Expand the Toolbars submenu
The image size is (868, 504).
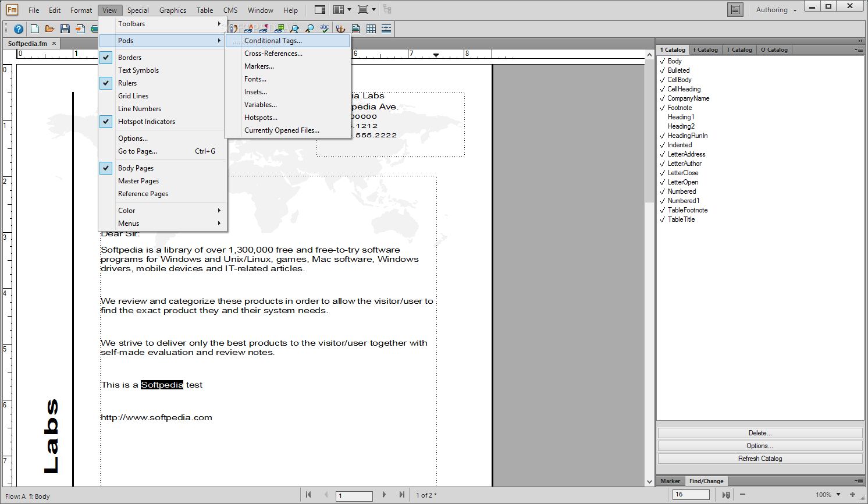click(162, 24)
